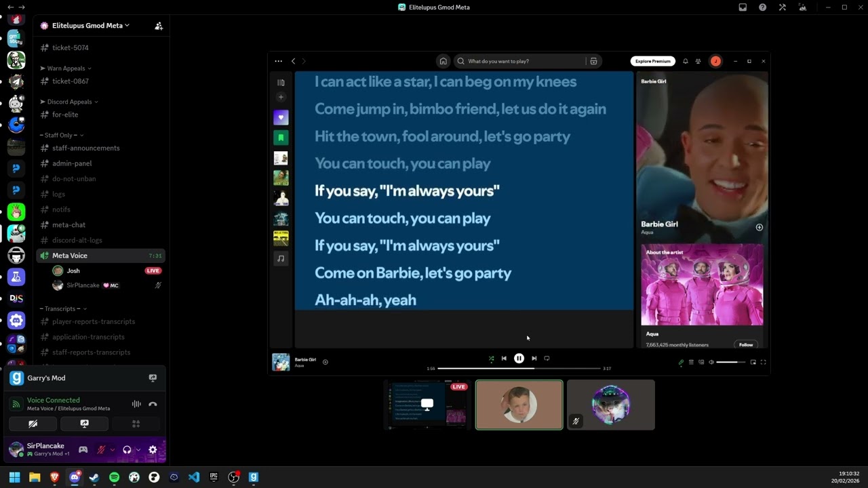Pause the Barbie Girl playback
868x488 pixels.
click(x=519, y=359)
